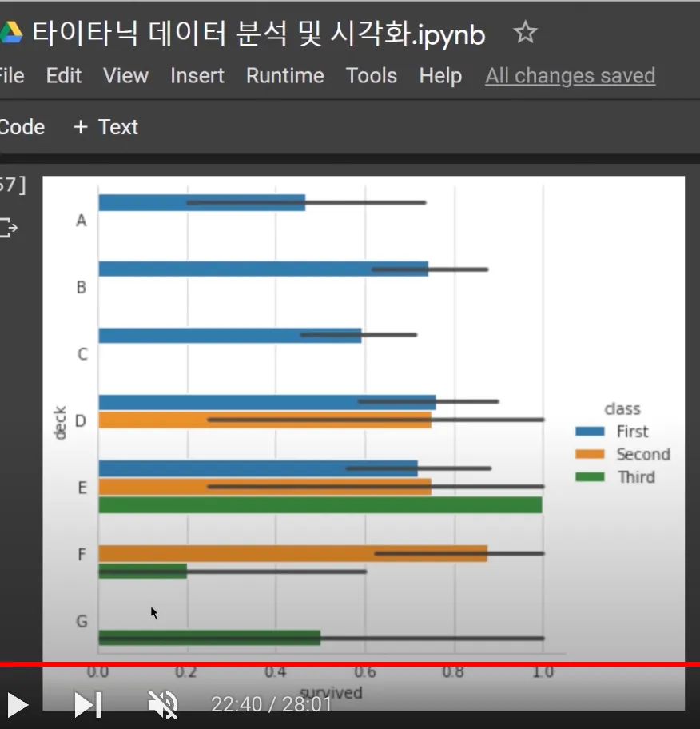
Task: Click the orange Second legend swatch
Action: pyautogui.click(x=590, y=454)
